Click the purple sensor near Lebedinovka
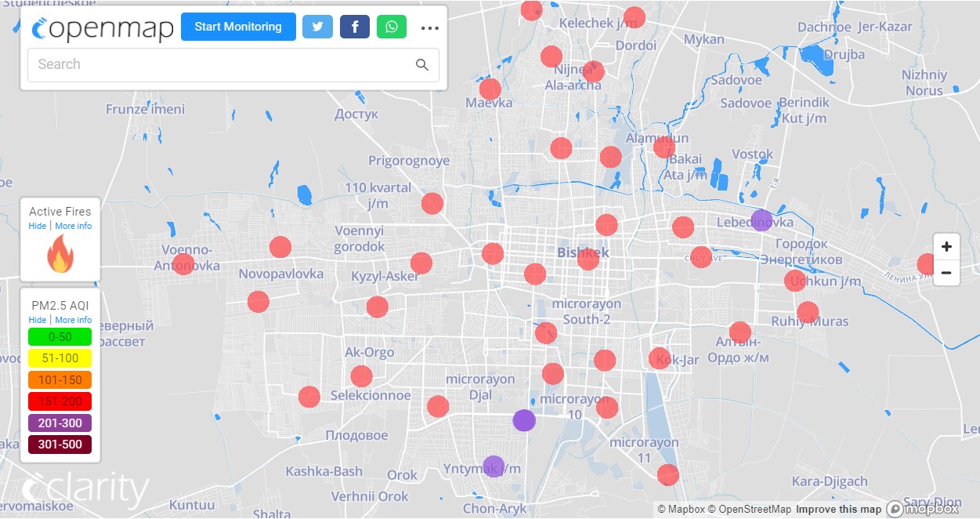980x519 pixels. click(x=761, y=220)
